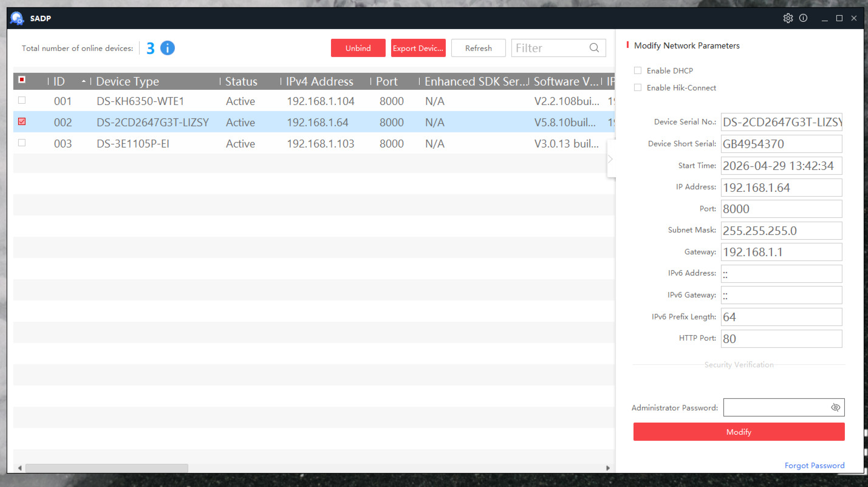Click the scroll right arrow of device table

(609, 468)
